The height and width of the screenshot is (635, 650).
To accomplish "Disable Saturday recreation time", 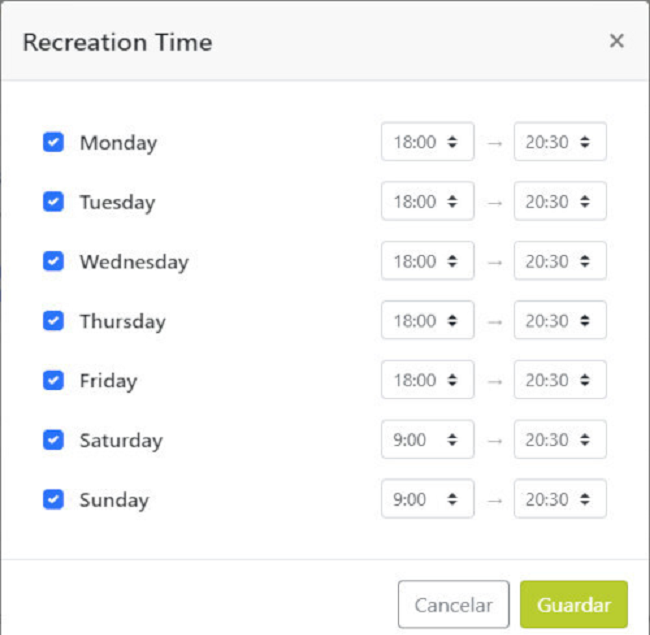I will point(53,440).
